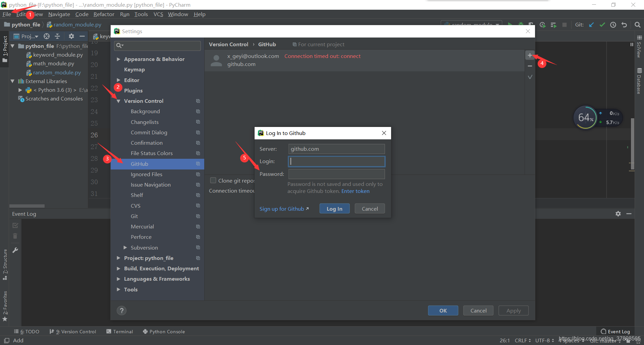Hide the Project tool window via minus icon
This screenshot has width=644, height=345.
(82, 36)
